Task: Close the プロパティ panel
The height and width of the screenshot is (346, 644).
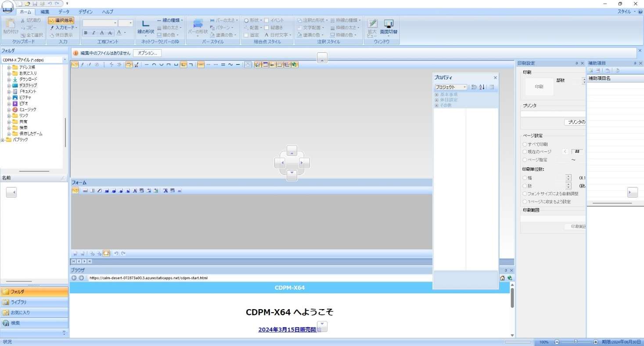Action: click(495, 78)
